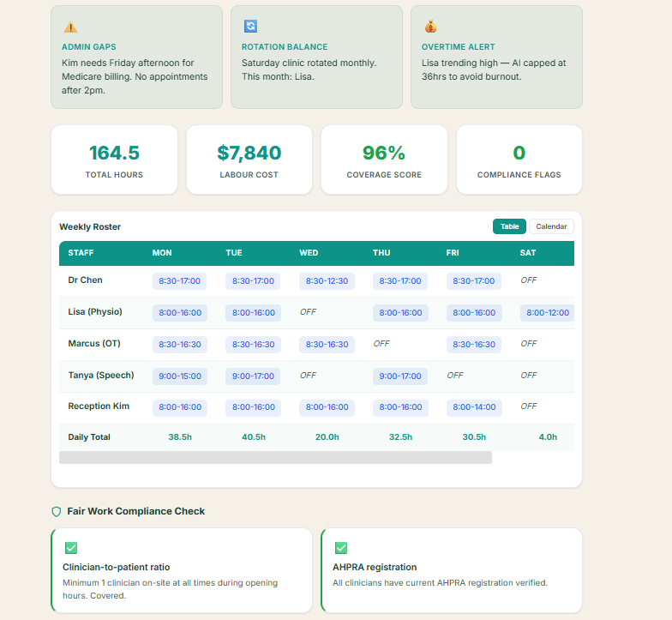
Task: Select Lisa's Saturday 8:00-12:00 shift
Action: [547, 313]
